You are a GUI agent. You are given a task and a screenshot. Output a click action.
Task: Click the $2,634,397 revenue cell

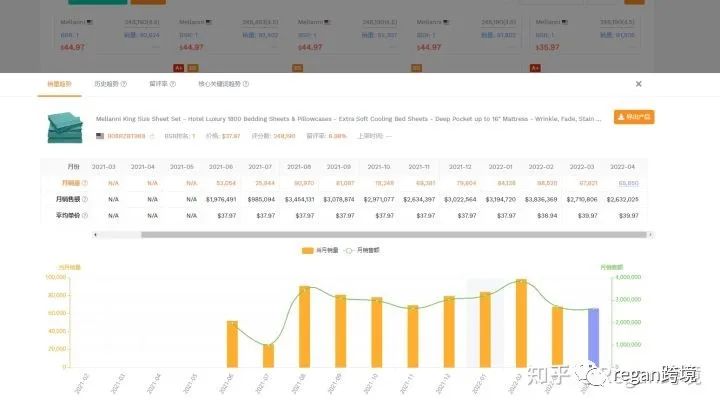(419, 199)
